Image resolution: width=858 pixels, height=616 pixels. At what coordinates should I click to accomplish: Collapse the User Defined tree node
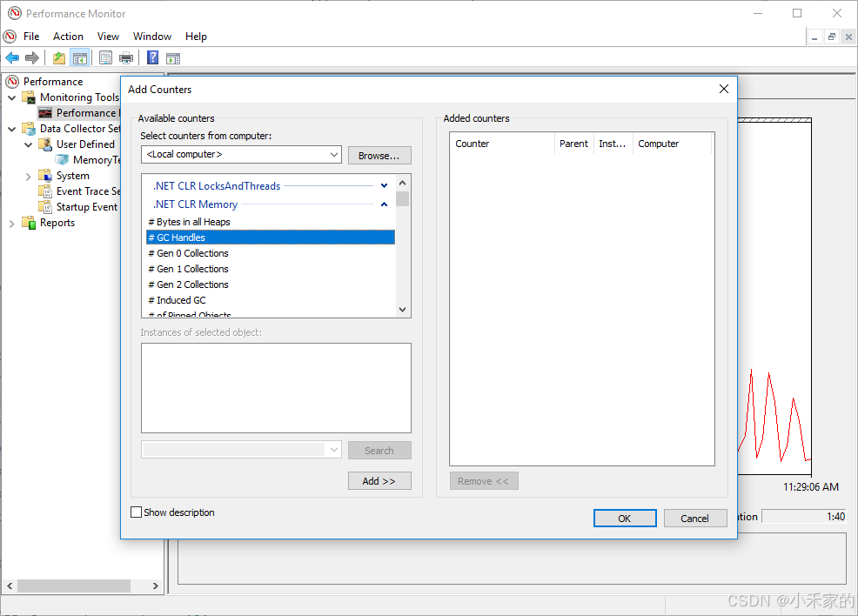(29, 145)
